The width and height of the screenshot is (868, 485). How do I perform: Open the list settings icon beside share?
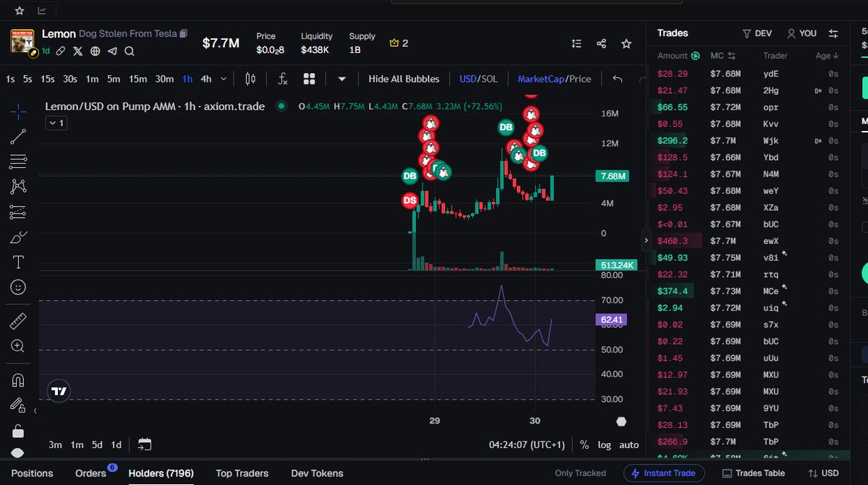(576, 43)
